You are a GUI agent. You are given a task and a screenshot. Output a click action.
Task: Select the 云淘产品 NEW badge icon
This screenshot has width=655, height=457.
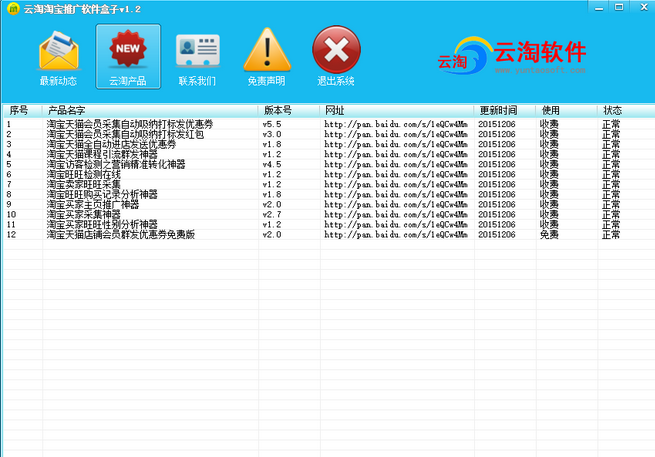pos(128,56)
